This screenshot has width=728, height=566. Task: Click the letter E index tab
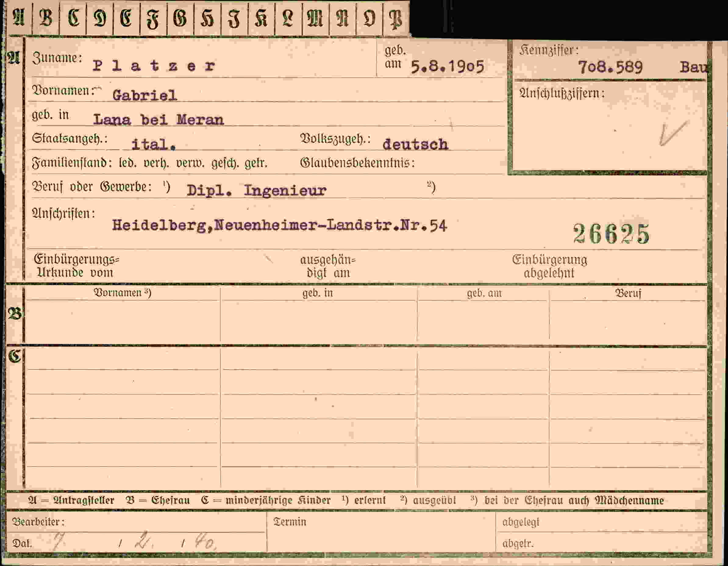pos(127,18)
